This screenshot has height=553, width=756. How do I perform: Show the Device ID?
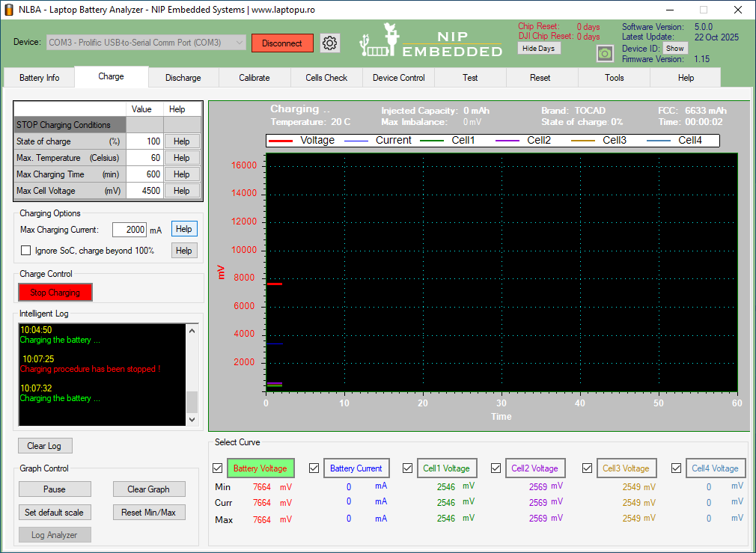(674, 49)
